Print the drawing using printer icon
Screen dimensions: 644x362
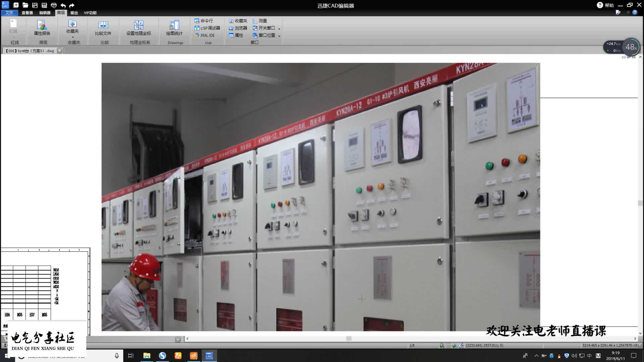pos(54,5)
